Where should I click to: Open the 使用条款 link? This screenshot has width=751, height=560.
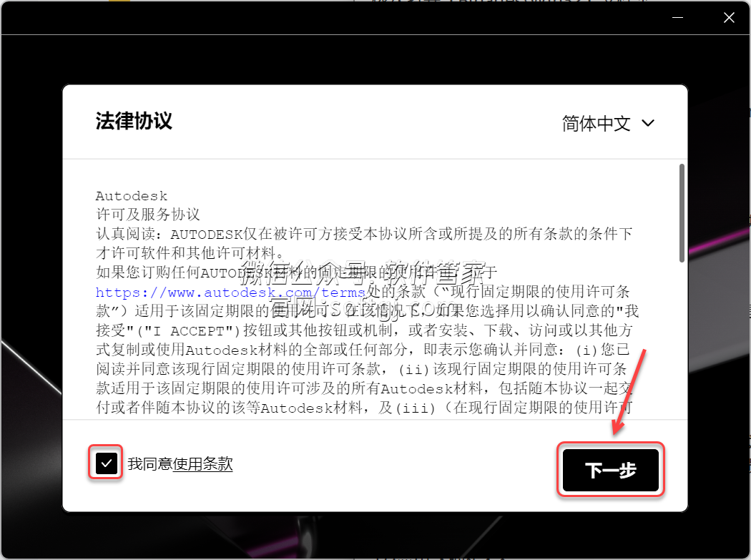(x=202, y=463)
